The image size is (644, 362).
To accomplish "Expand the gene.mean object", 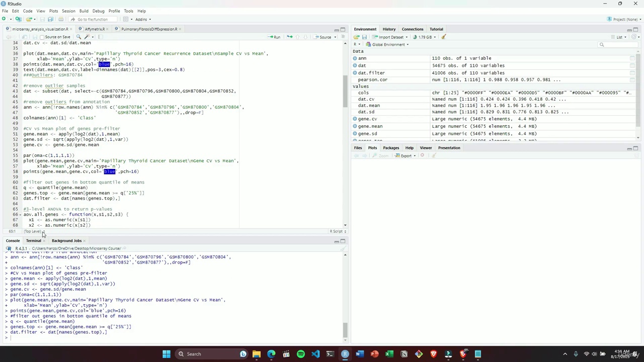I will pos(355,126).
